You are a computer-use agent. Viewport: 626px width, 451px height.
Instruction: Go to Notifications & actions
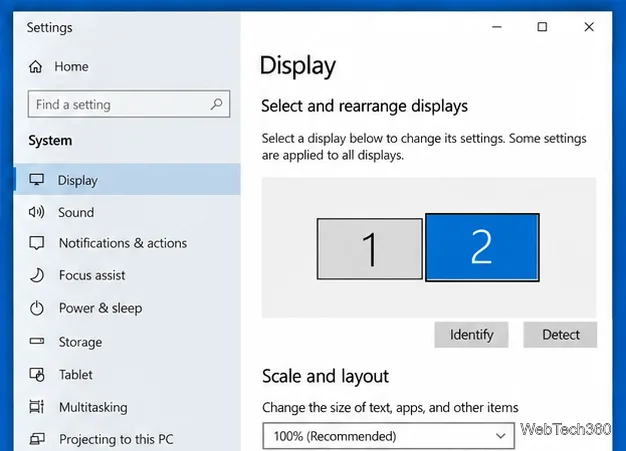click(123, 243)
